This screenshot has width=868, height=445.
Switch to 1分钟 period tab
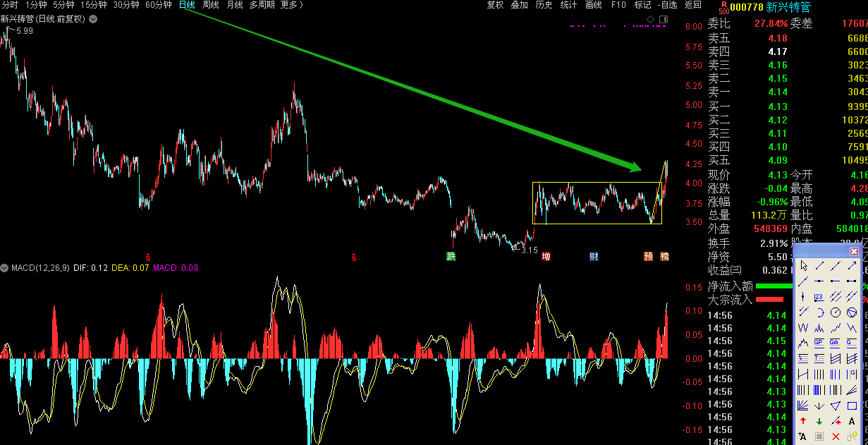coord(36,5)
